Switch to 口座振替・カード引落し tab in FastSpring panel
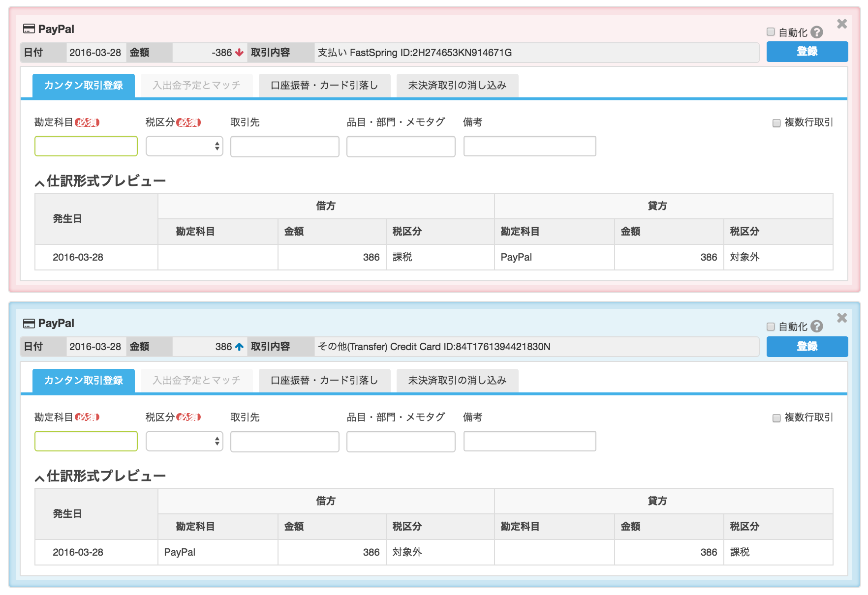 pos(325,86)
